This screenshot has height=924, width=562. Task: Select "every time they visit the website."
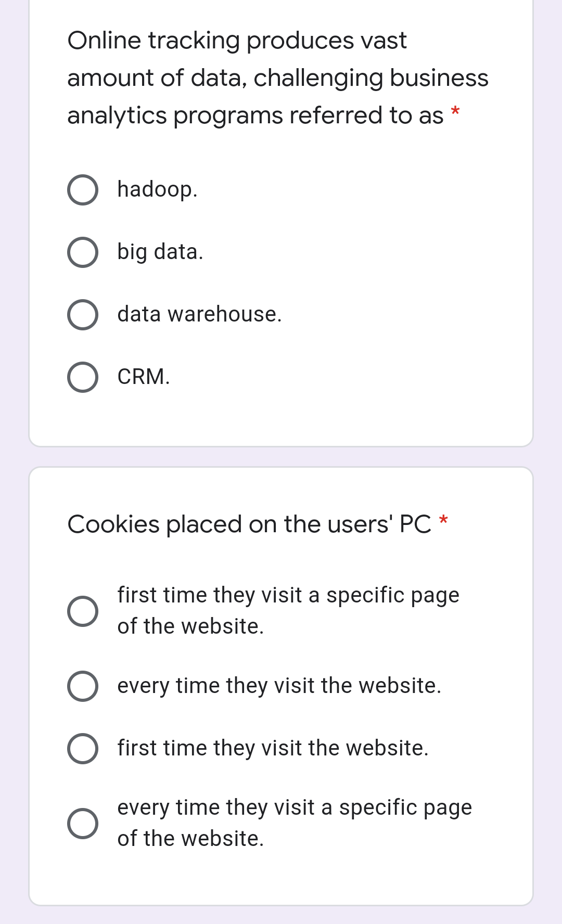83,686
